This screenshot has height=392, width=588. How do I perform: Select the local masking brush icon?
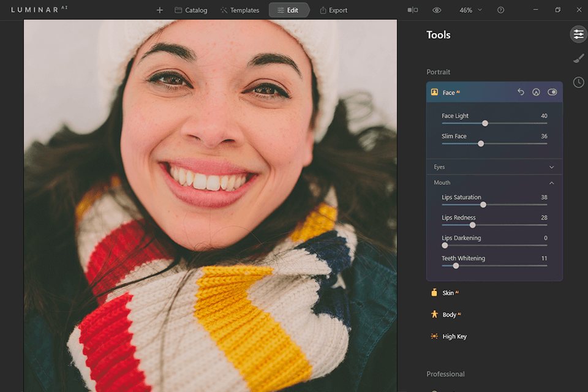coord(579,59)
